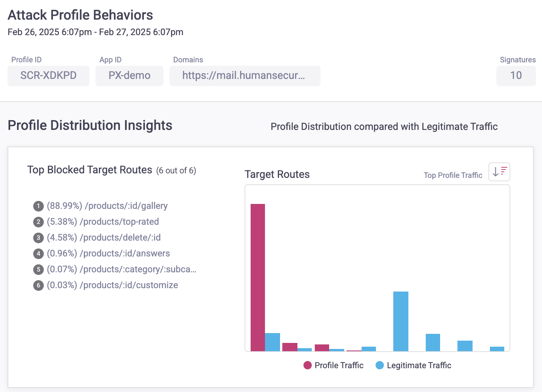Image resolution: width=542 pixels, height=392 pixels.
Task: Toggle the Profile Traffic legend marker
Action: point(308,365)
